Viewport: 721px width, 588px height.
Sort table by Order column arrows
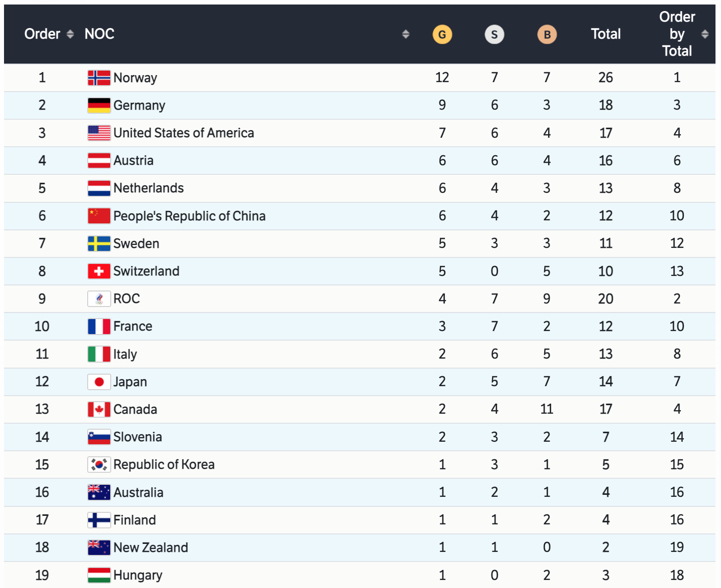(70, 34)
